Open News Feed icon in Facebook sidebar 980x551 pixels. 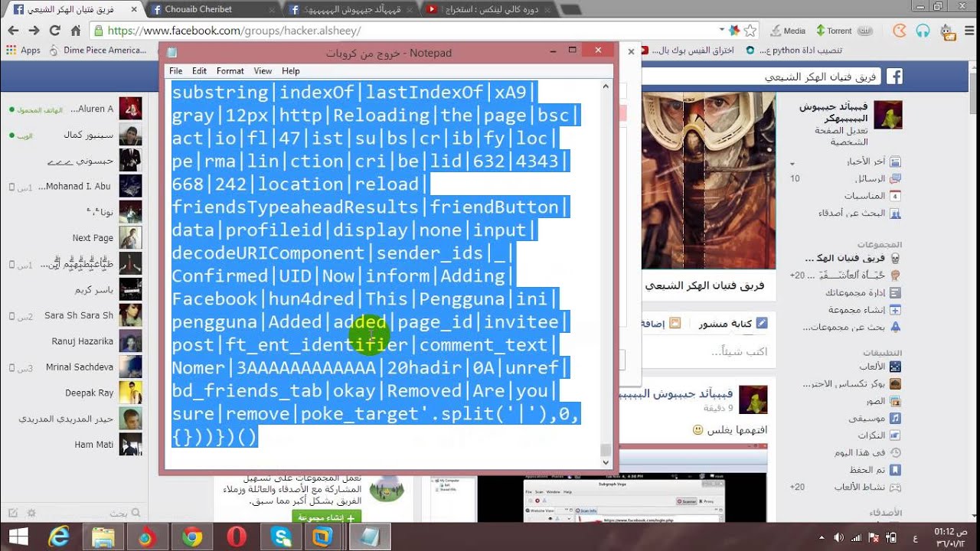click(895, 161)
